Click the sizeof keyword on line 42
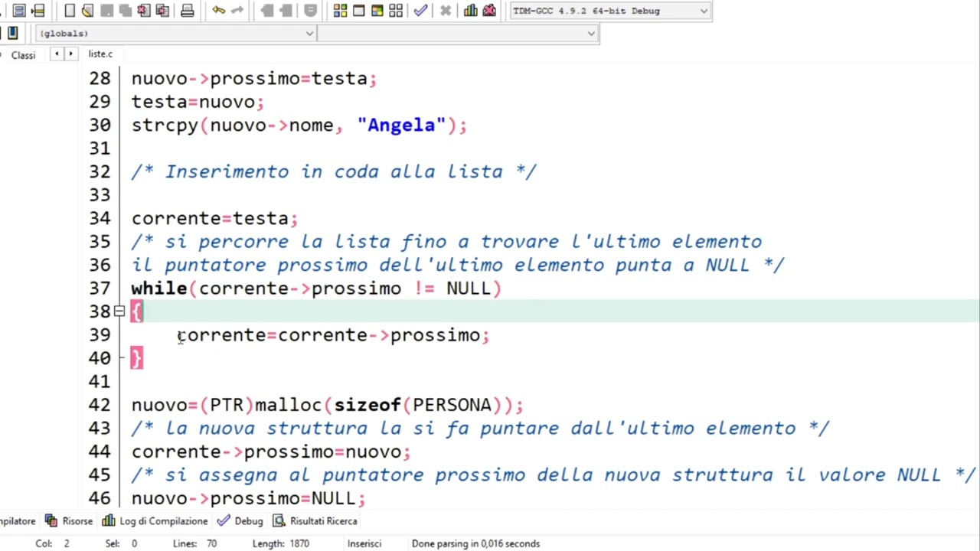Viewport: 980px width, 551px height. pyautogui.click(x=367, y=405)
